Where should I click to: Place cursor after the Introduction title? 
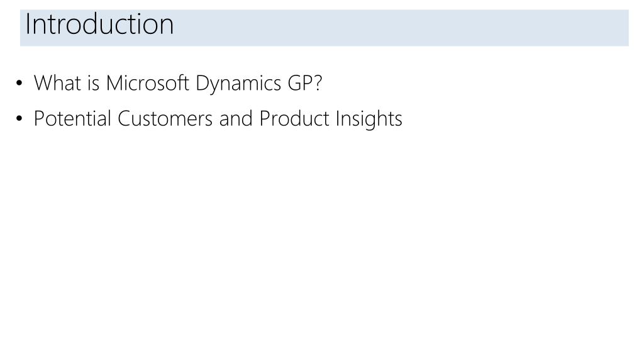pyautogui.click(x=175, y=24)
